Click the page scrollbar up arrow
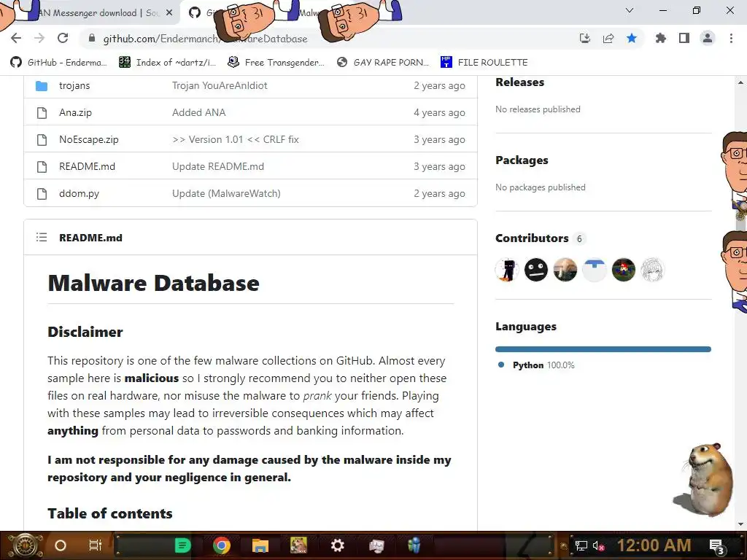This screenshot has height=560, width=747. pos(741,82)
